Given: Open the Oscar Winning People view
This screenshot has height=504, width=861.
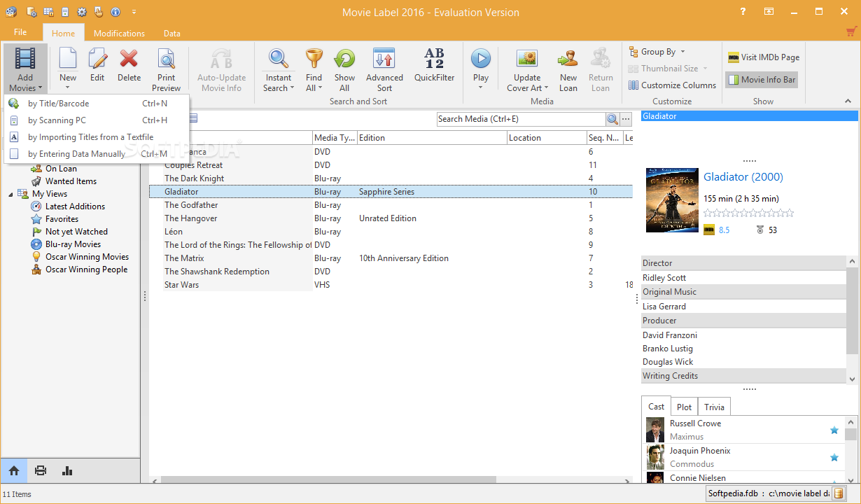Looking at the screenshot, I should (86, 269).
